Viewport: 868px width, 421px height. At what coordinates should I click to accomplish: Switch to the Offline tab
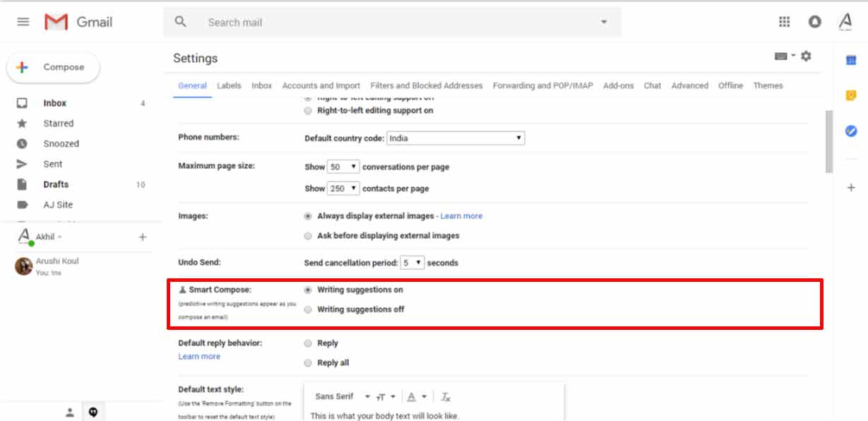point(731,85)
